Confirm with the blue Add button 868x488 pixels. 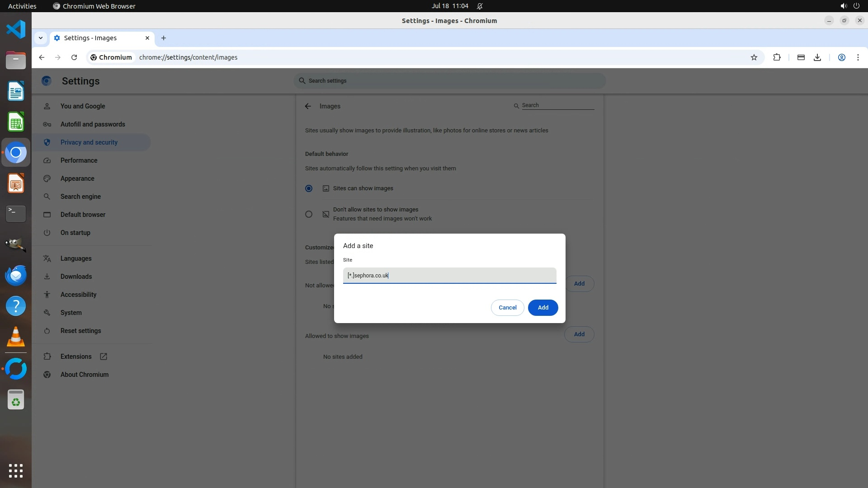[x=542, y=308]
